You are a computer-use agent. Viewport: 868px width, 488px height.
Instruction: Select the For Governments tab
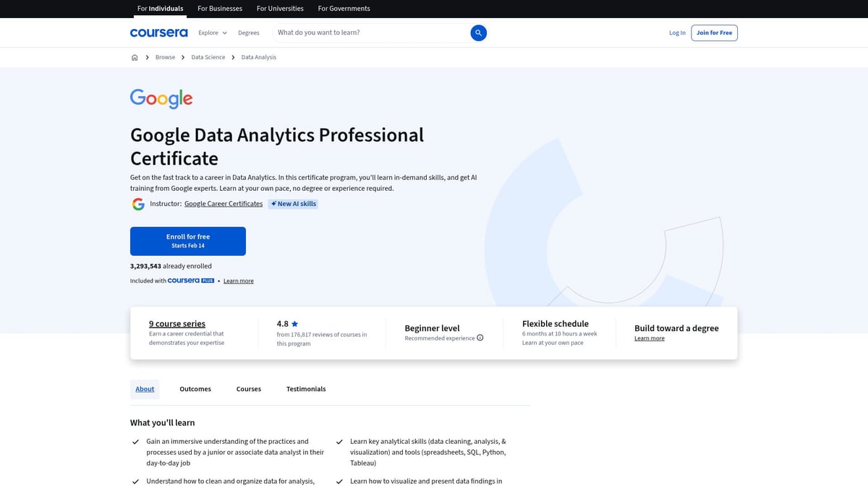344,9
